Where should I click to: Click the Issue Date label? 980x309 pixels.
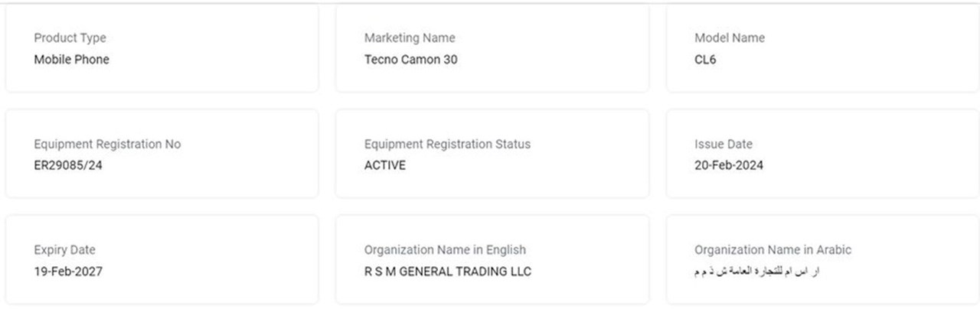pyautogui.click(x=724, y=144)
